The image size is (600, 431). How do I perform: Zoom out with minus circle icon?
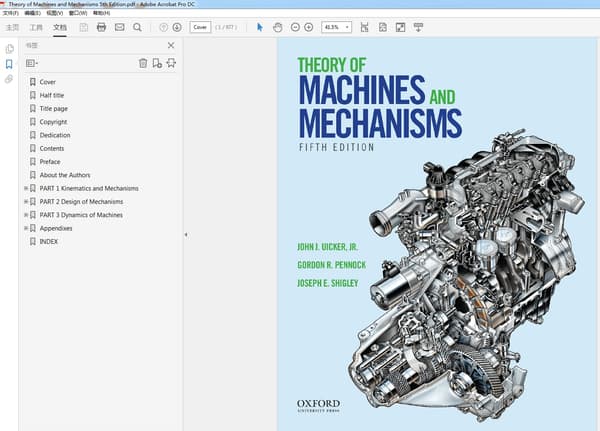click(x=295, y=27)
